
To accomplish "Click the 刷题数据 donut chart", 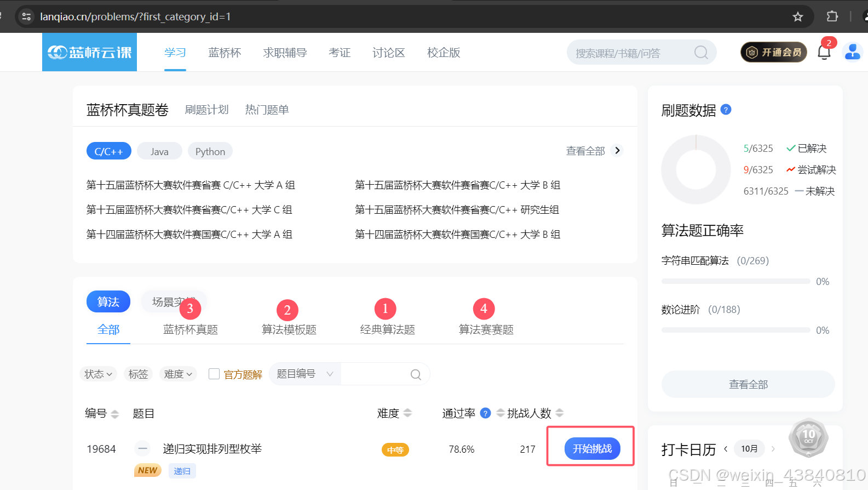I will pyautogui.click(x=696, y=169).
